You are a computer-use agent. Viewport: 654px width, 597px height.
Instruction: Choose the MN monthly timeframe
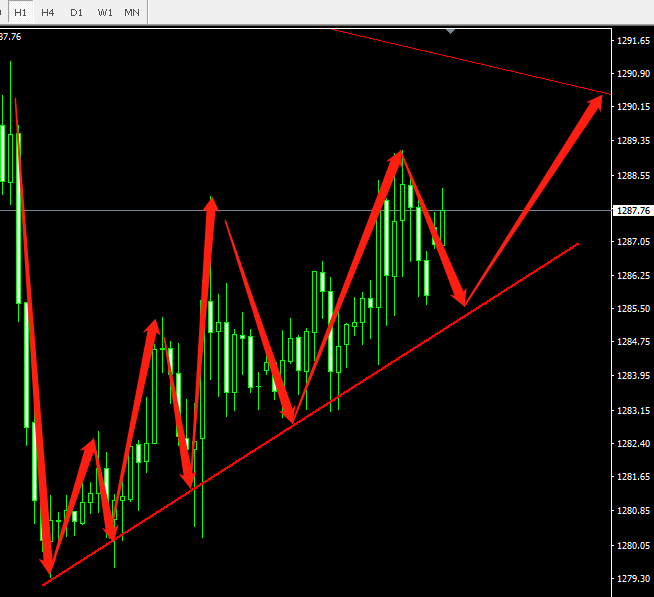click(x=132, y=13)
